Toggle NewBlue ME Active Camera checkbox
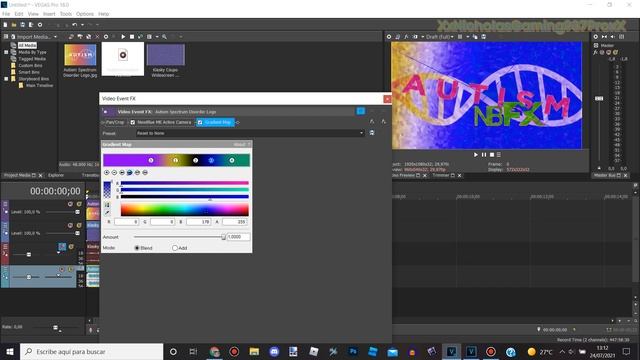Viewport: 640px width, 360px height. point(133,122)
